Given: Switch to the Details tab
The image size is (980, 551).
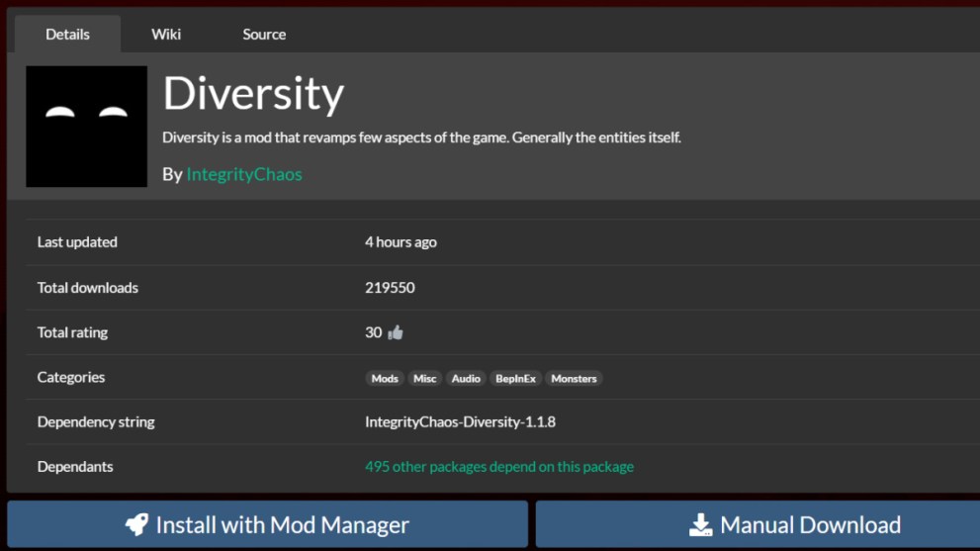Looking at the screenshot, I should (67, 34).
